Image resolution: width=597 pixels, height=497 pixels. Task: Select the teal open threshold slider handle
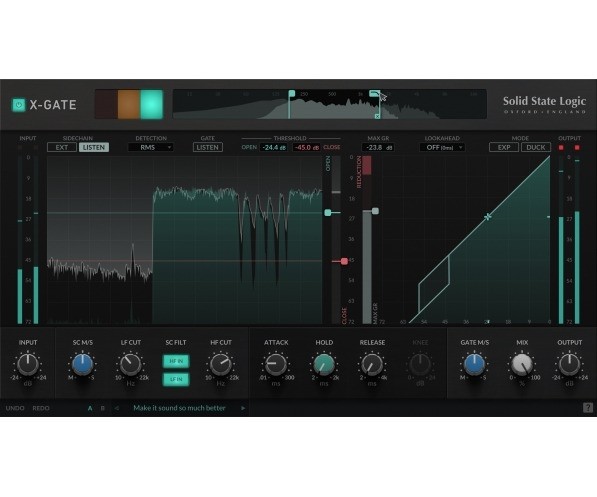click(x=328, y=213)
